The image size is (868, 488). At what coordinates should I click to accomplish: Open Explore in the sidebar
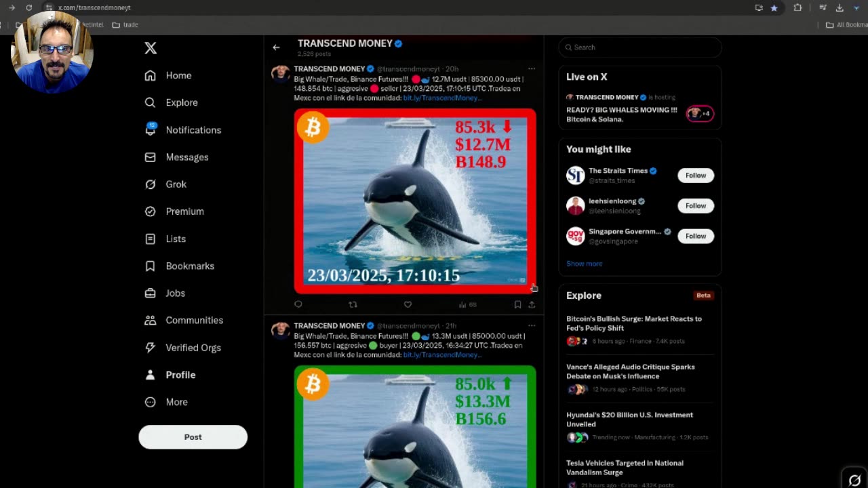pos(172,102)
